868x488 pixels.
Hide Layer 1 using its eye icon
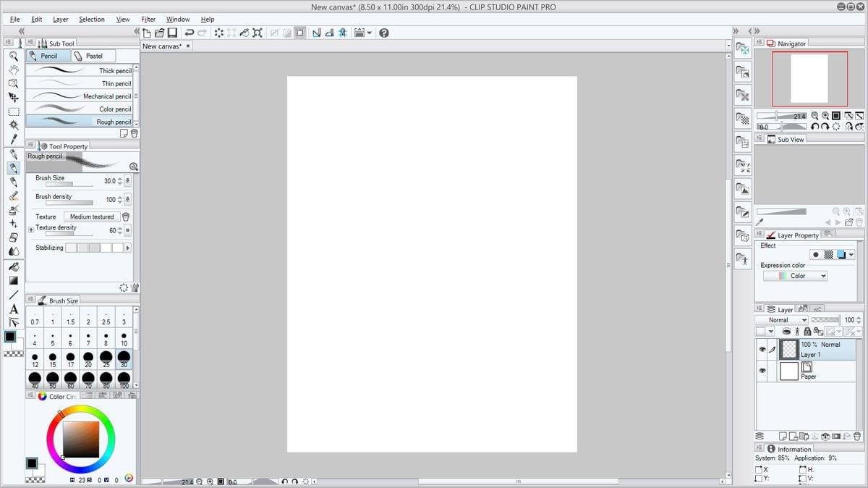(762, 350)
